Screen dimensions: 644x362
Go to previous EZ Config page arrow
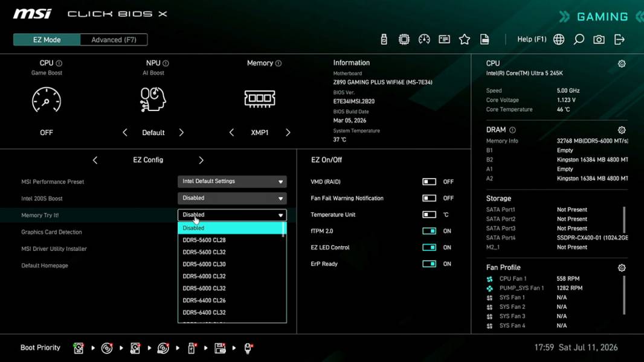[x=95, y=160]
